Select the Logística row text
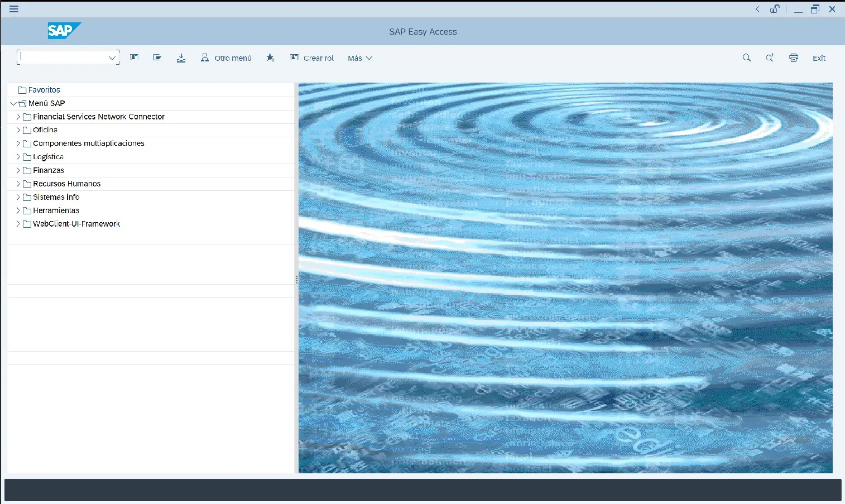 click(48, 157)
